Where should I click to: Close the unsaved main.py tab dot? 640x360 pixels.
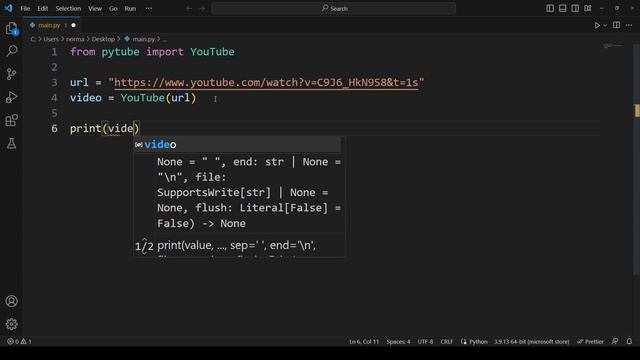pos(73,25)
